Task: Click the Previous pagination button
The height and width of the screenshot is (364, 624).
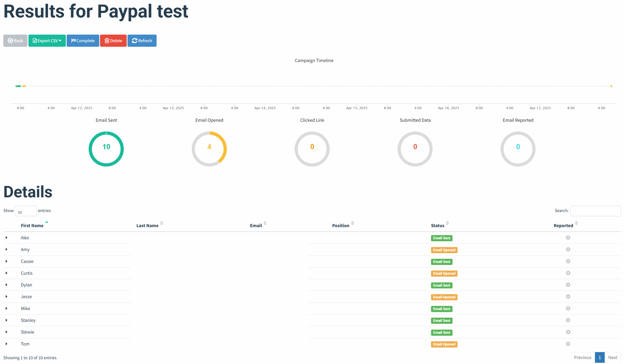Action: (582, 357)
